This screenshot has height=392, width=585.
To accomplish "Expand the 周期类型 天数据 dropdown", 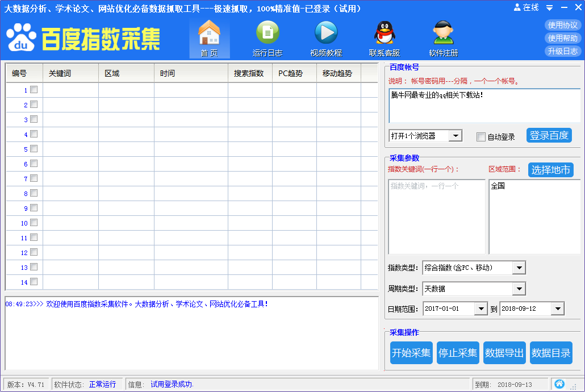I will pos(519,289).
